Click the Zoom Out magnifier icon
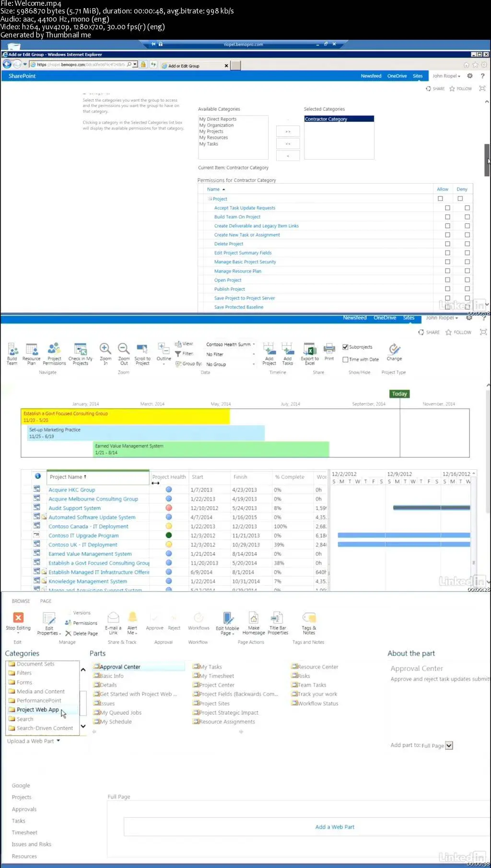Viewport: 491px width, 868px height. [124, 348]
